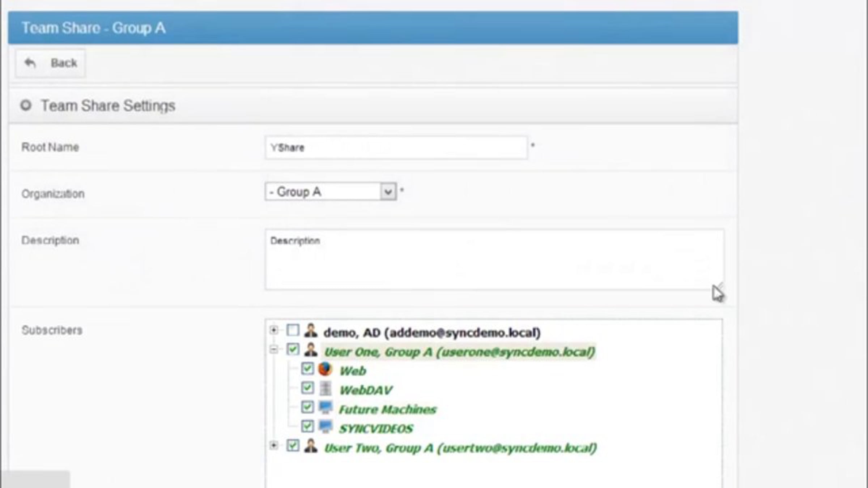The image size is (868, 488).
Task: Click into the Root Name text field
Action: tap(396, 147)
